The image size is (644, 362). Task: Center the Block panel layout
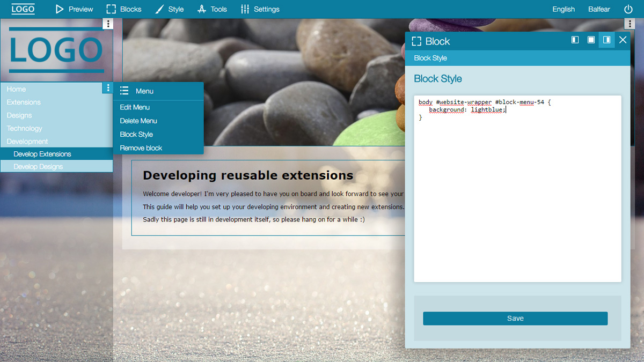[591, 40]
